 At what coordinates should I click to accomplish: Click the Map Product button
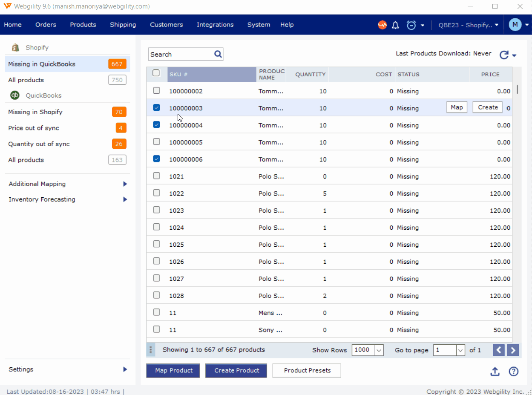point(174,371)
